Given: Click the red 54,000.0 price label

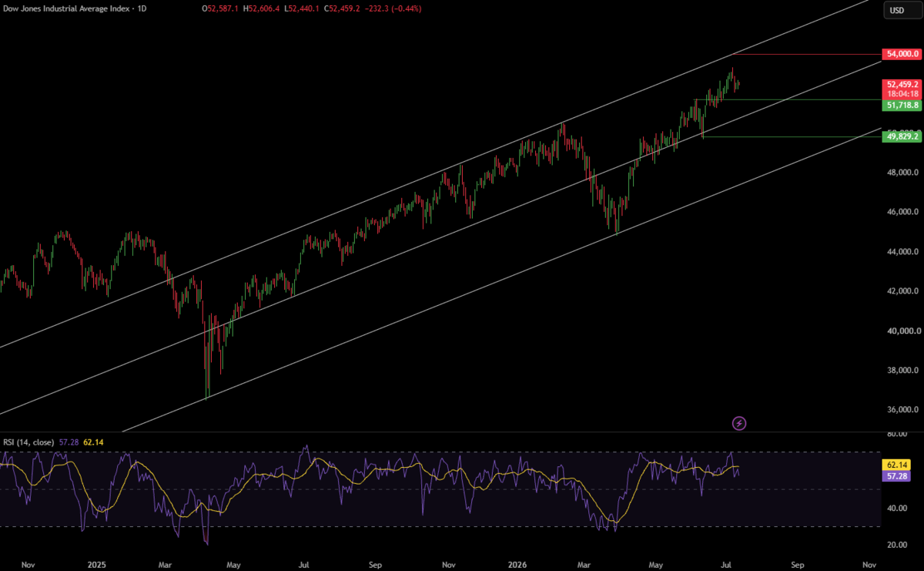Looking at the screenshot, I should [x=902, y=54].
